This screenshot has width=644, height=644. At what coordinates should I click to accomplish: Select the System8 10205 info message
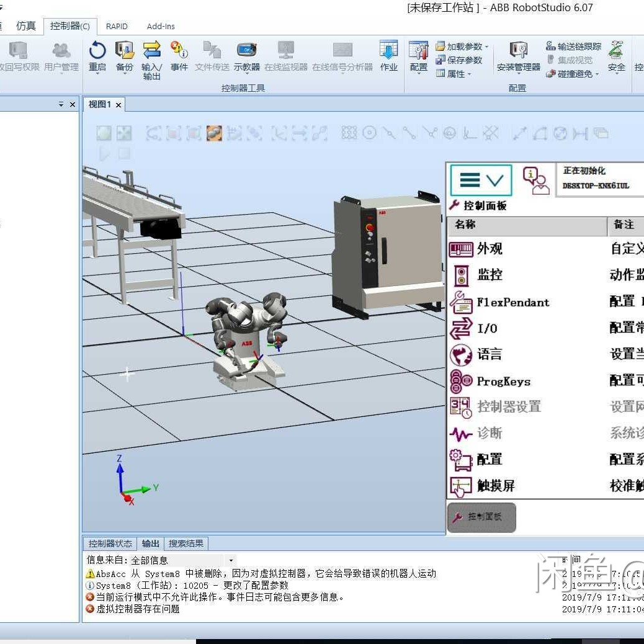(187, 585)
